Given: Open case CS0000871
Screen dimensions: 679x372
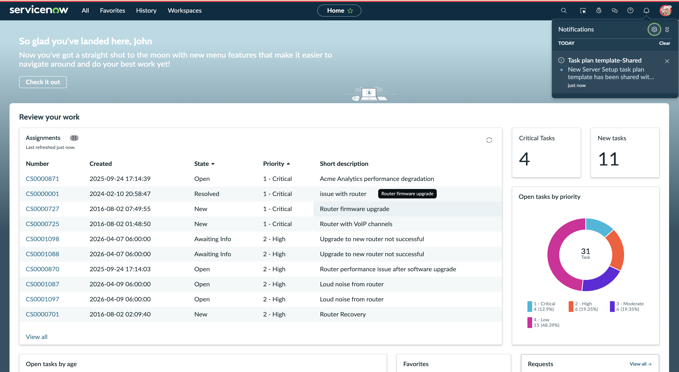Looking at the screenshot, I should [42, 178].
